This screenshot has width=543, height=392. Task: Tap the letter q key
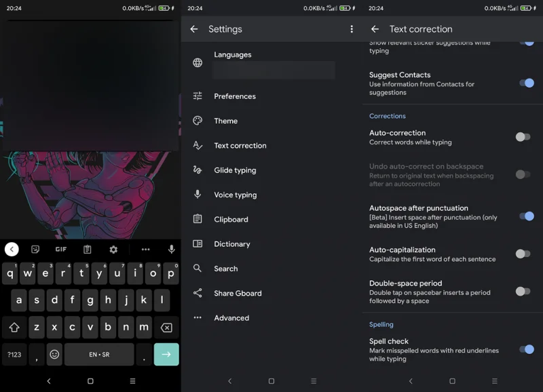point(10,273)
